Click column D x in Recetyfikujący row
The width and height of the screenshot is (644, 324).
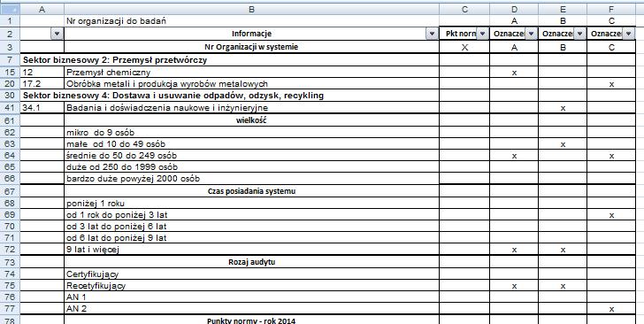click(x=514, y=286)
